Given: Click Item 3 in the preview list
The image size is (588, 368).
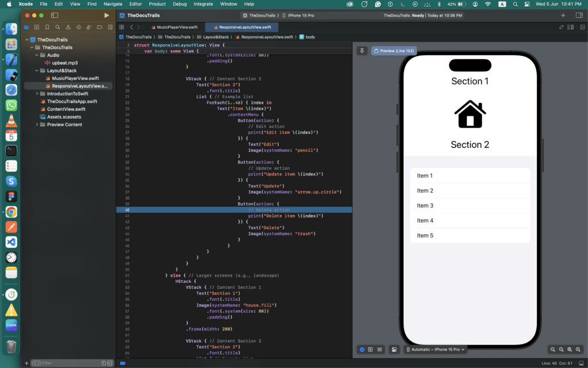Looking at the screenshot, I should click(470, 205).
